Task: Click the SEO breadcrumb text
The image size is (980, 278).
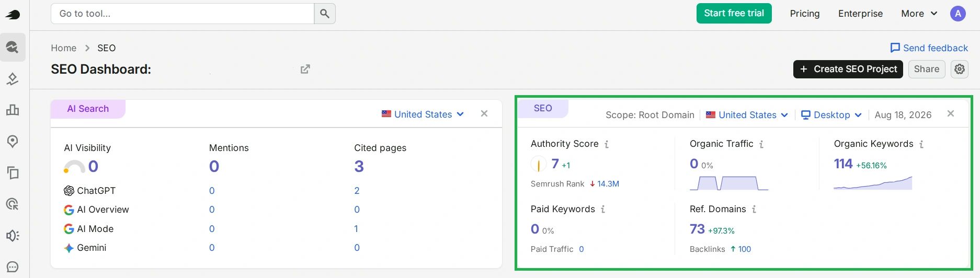Action: (x=107, y=48)
